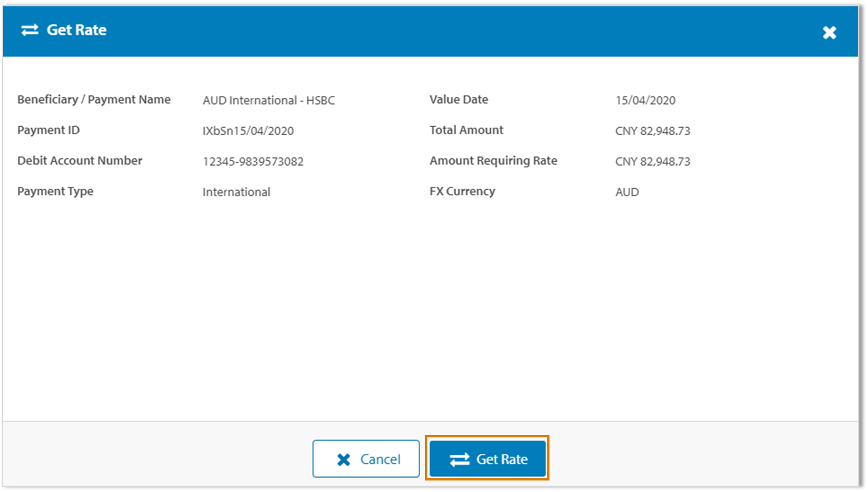Click the X icon at the top right
This screenshot has width=868, height=492.
830,32
